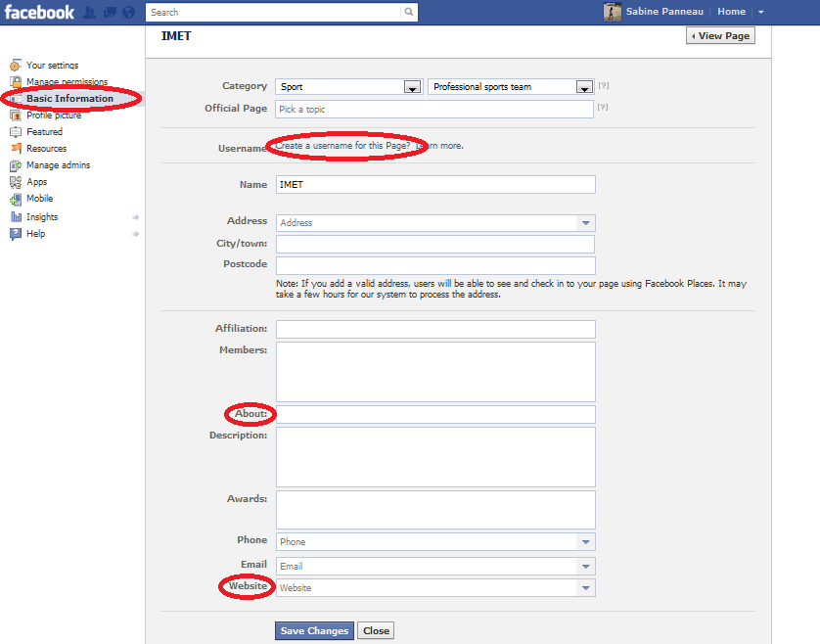Click the Members text area
Viewport: 820px width, 644px height.
pos(435,372)
